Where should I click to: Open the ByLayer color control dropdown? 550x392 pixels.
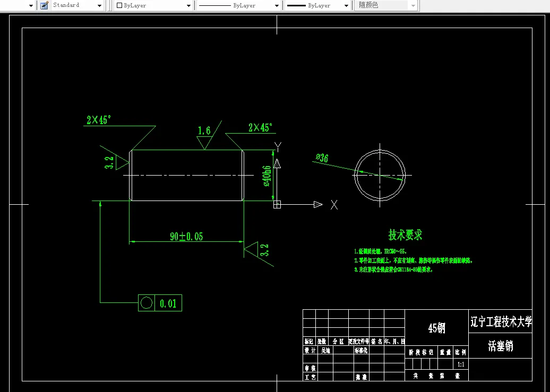pos(188,6)
